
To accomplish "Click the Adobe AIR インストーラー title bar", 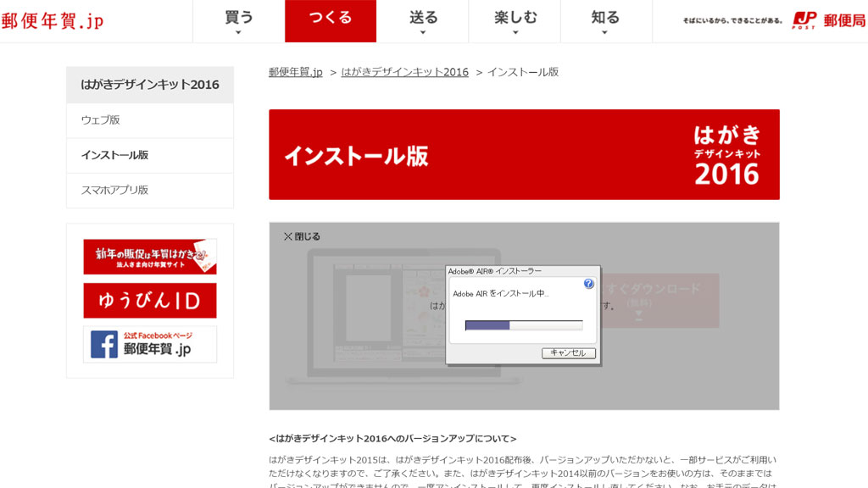I will coord(523,271).
